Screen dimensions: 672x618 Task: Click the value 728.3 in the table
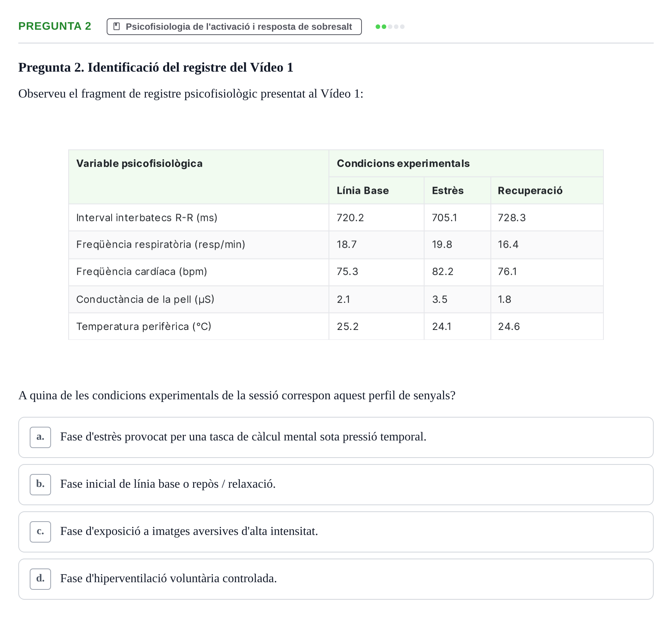(512, 218)
